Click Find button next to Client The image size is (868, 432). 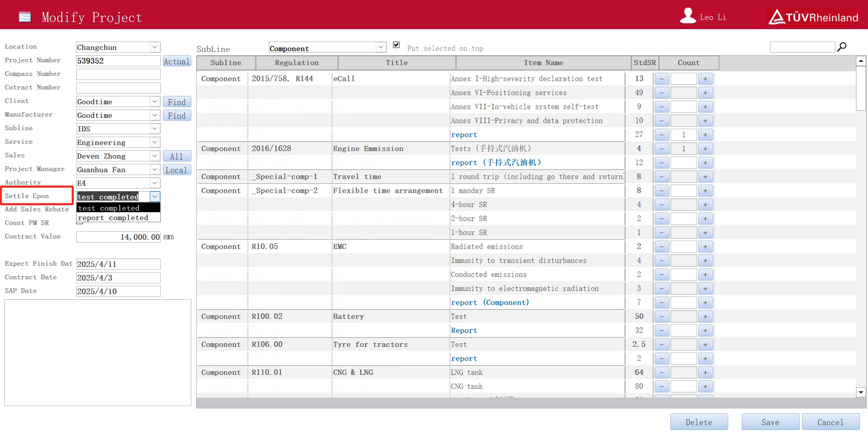point(177,102)
